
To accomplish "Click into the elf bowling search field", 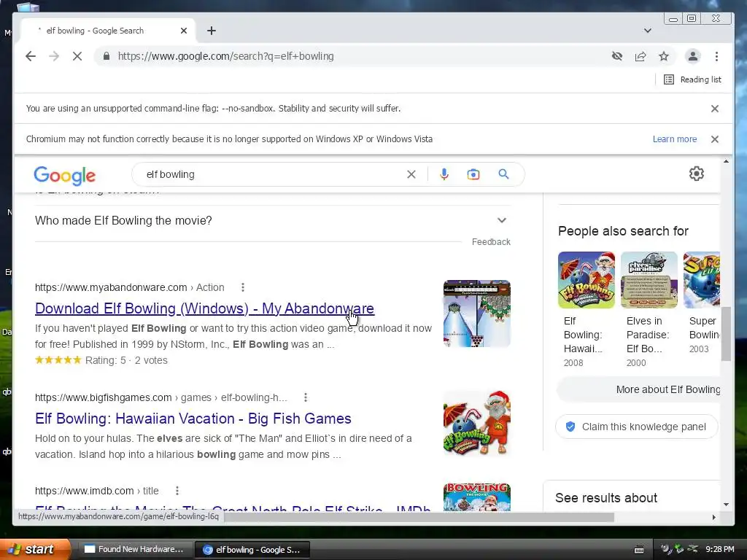I will pyautogui.click(x=271, y=174).
